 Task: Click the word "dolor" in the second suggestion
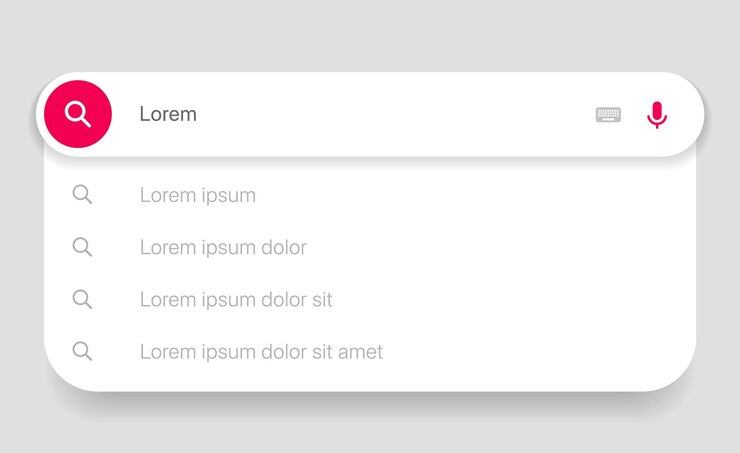284,247
